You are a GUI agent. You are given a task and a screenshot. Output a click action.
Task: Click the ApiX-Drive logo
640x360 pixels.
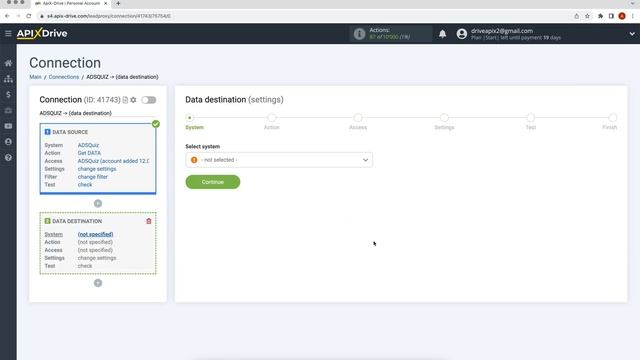[x=42, y=33]
